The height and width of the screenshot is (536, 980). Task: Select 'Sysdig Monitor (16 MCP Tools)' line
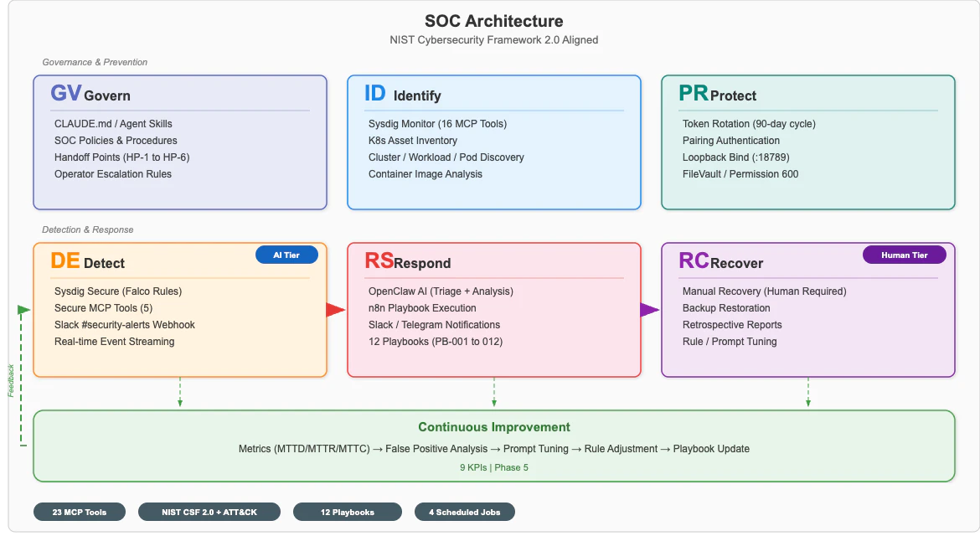[x=437, y=124]
